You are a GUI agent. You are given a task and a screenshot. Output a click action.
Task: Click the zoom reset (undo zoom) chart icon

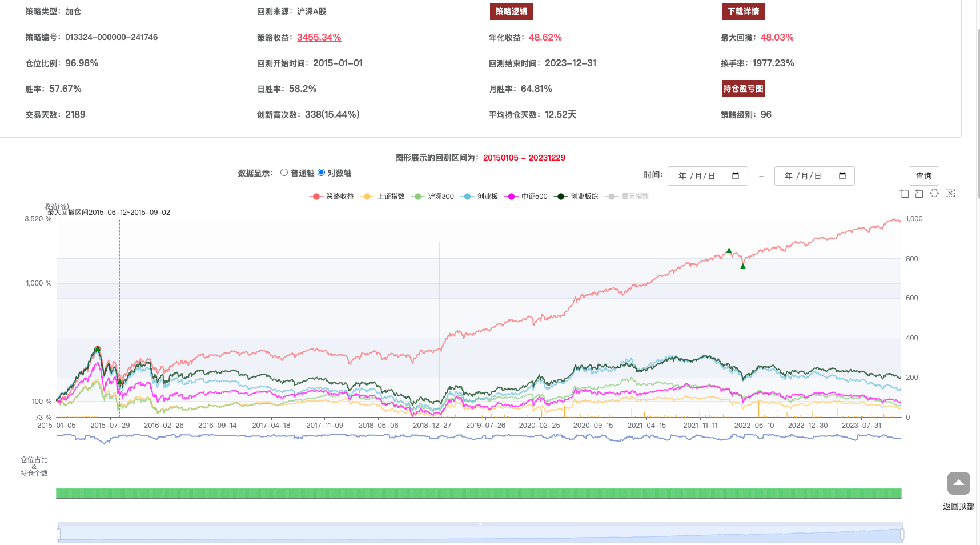pyautogui.click(x=919, y=194)
